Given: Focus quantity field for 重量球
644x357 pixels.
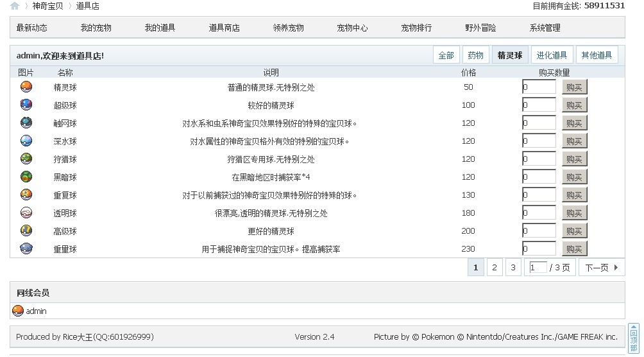Looking at the screenshot, I should (x=539, y=249).
